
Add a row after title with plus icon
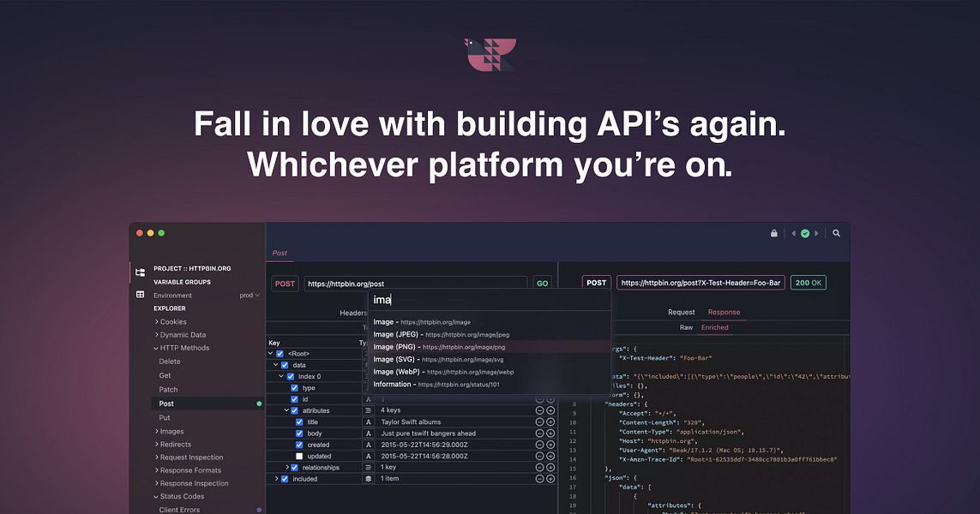(x=550, y=422)
